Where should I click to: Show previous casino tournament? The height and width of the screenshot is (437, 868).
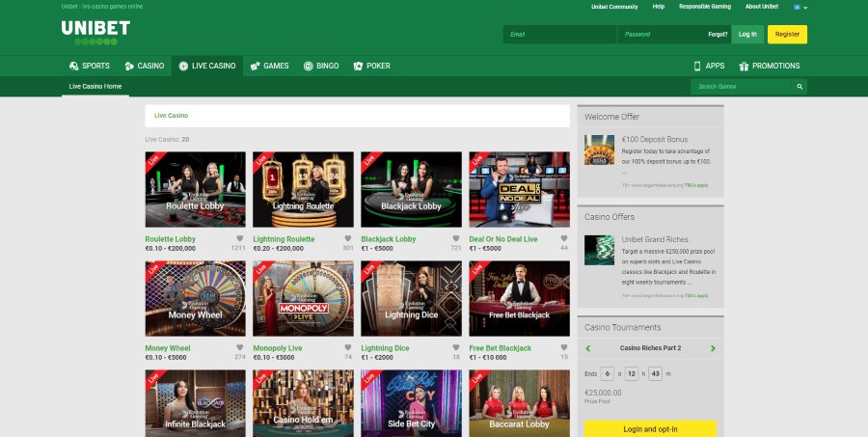[x=588, y=348]
